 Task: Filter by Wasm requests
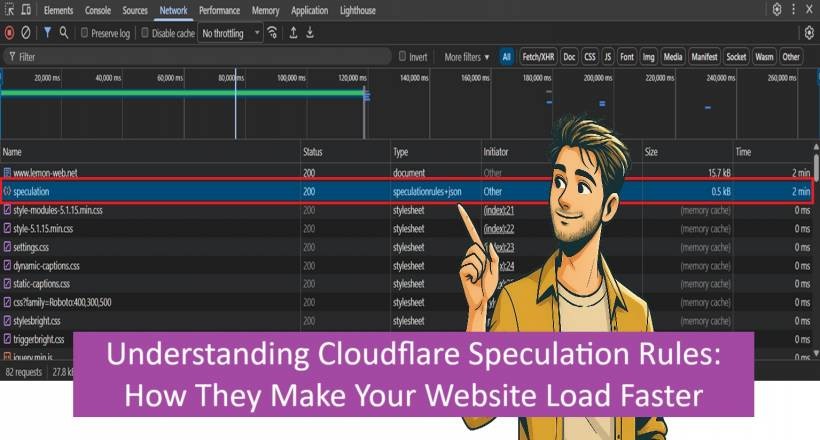pyautogui.click(x=764, y=57)
